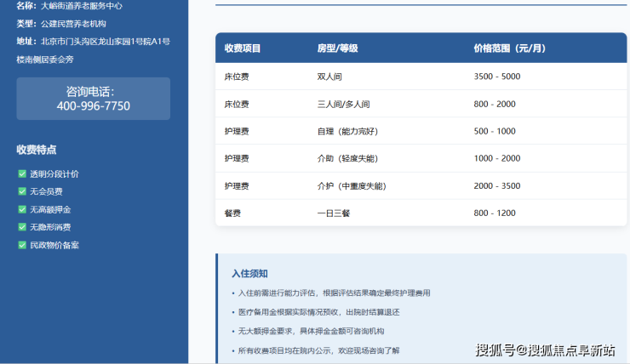Screen dimensions: 630x364
Task: Select the 500 - 1000 price cell
Action: (495, 131)
